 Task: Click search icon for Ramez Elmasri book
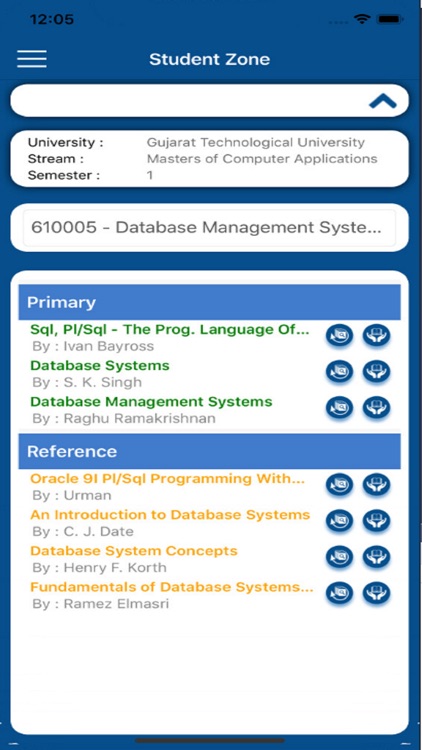tap(340, 594)
